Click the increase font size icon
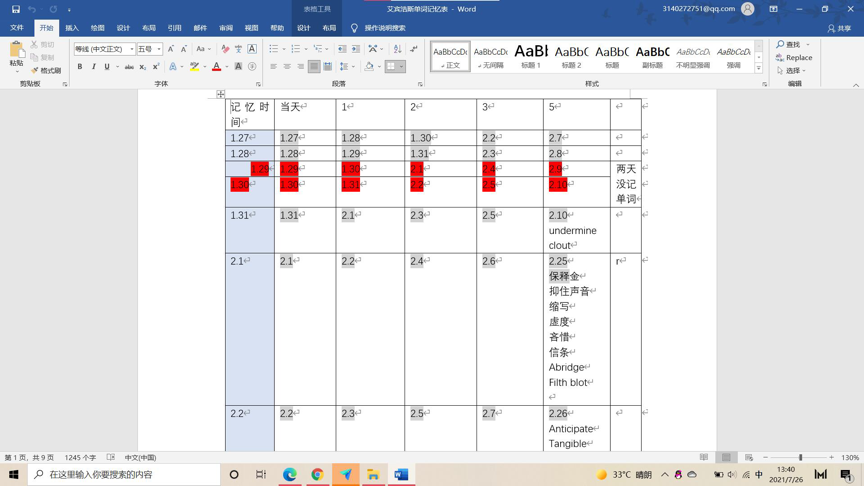 (171, 49)
